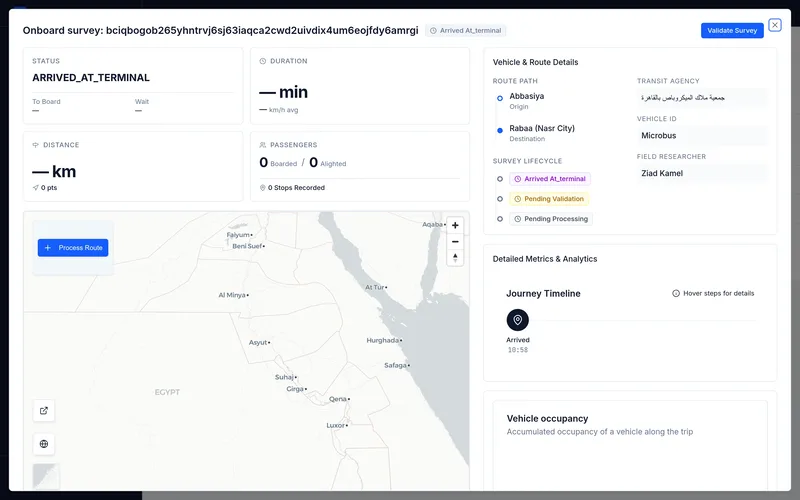The image size is (800, 500).
Task: Click the Safaga label on map
Action: (395, 365)
